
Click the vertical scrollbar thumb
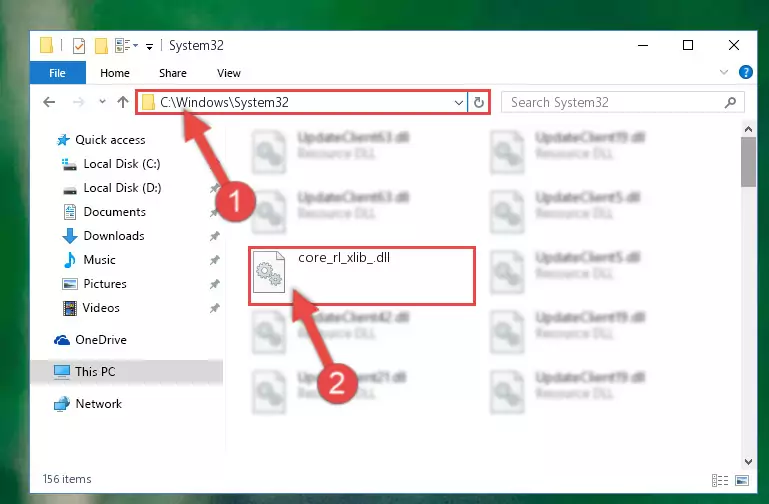[x=748, y=162]
